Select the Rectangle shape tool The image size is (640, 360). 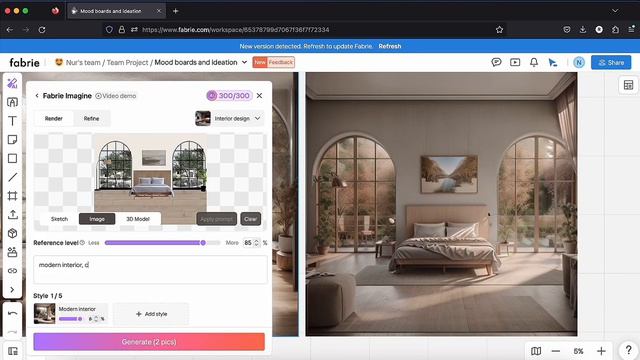coord(12,158)
